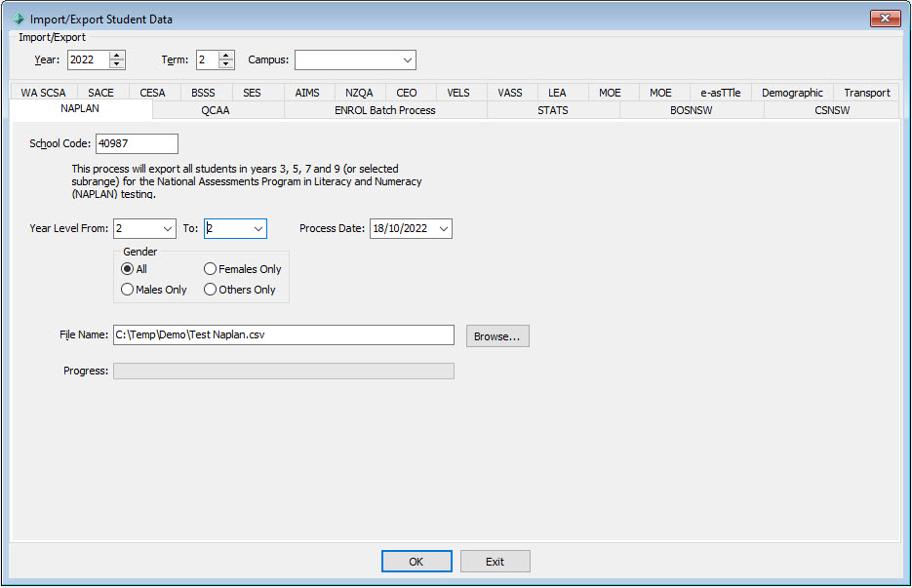Click the Exit button
Screen dimensions: 912x588
point(495,562)
